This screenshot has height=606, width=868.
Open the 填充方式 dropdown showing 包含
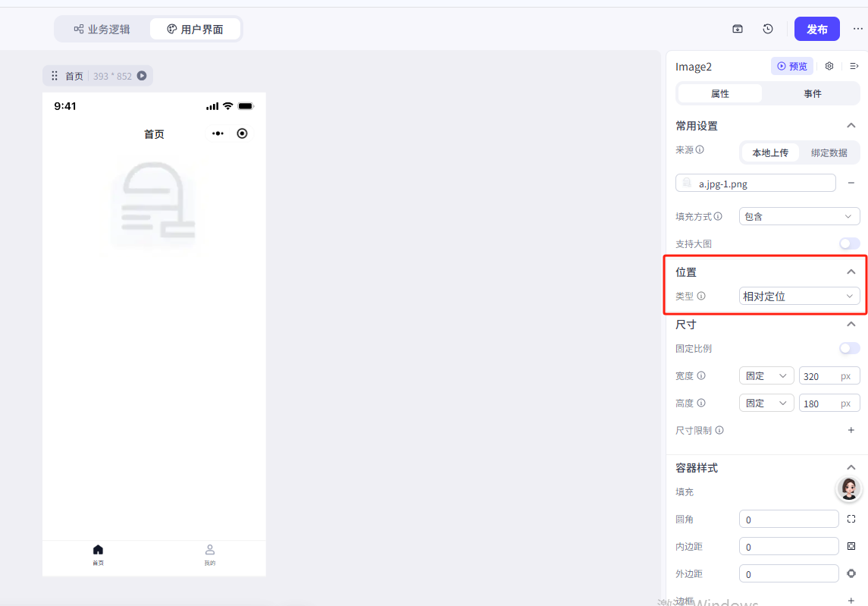[799, 216]
